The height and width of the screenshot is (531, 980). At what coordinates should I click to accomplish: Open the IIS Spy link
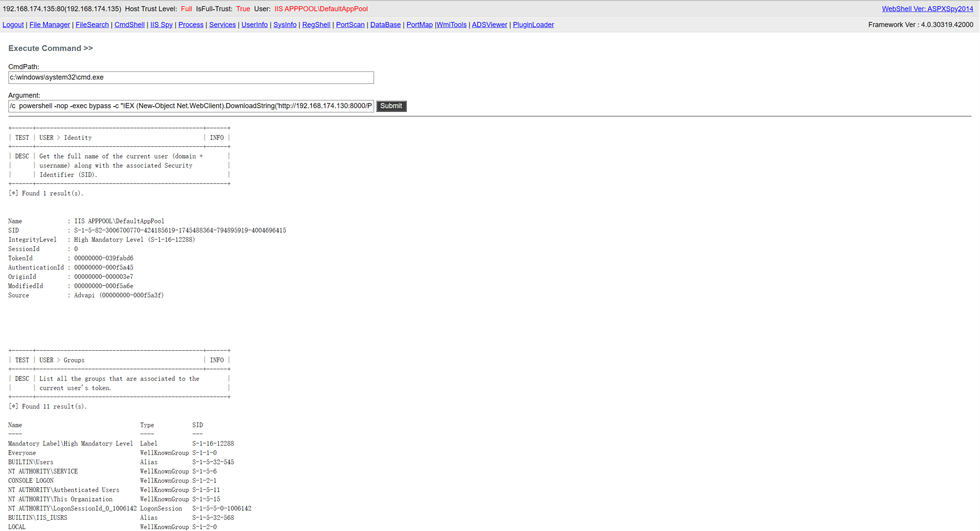tap(161, 25)
